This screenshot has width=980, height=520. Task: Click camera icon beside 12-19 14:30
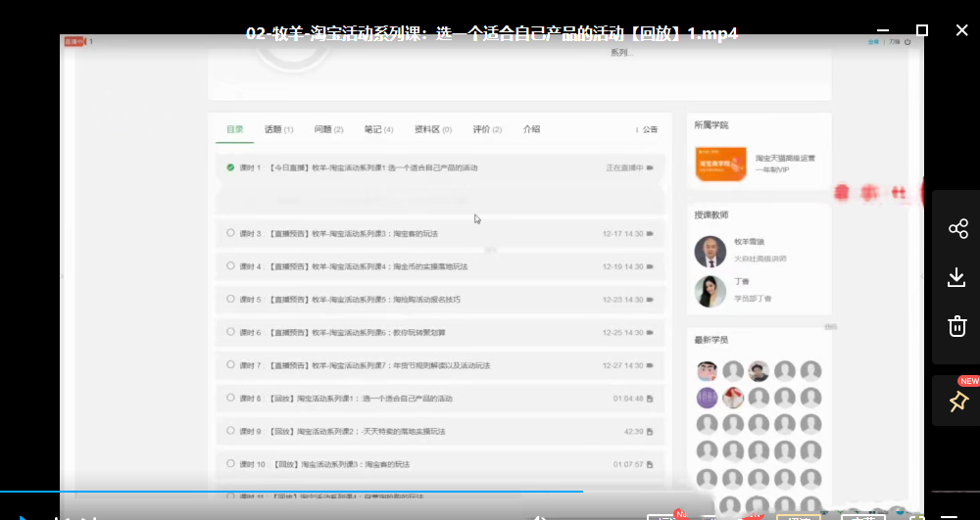coord(650,266)
